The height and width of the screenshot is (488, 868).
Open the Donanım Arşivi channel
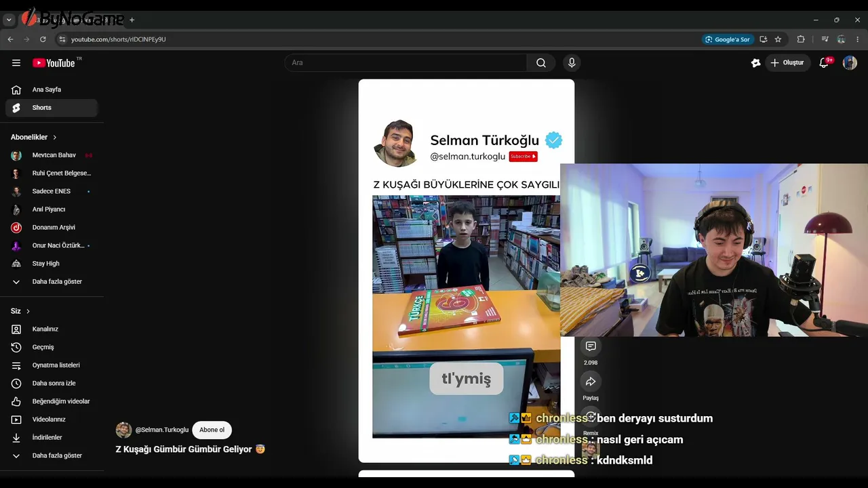pos(52,228)
